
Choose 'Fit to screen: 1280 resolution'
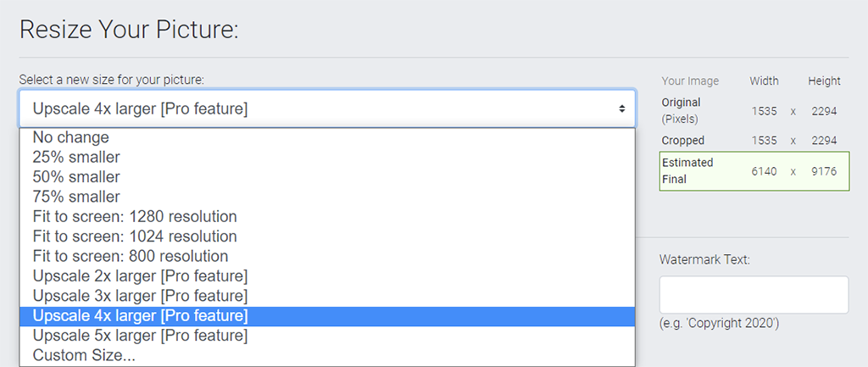(x=326, y=216)
